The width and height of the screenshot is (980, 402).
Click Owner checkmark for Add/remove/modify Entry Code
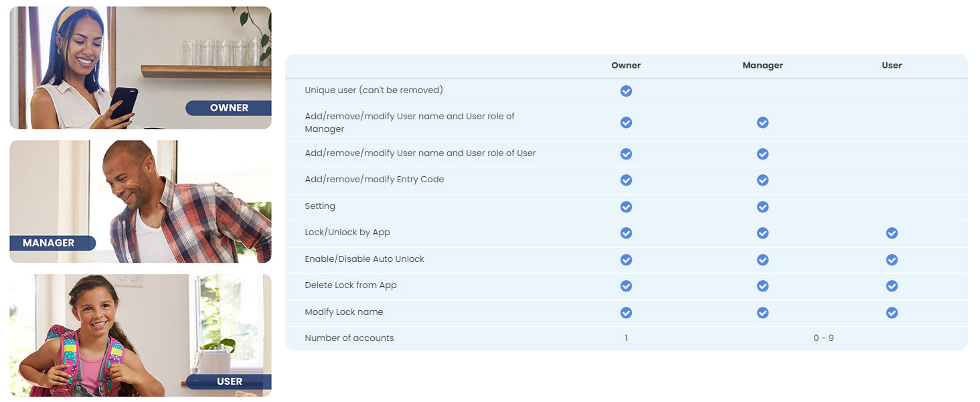tap(626, 180)
